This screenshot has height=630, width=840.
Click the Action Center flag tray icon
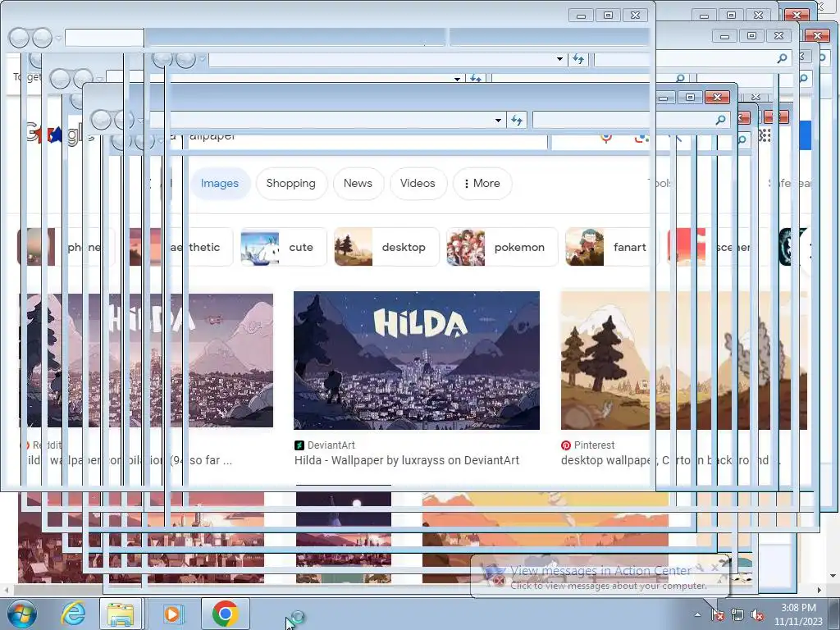click(718, 615)
